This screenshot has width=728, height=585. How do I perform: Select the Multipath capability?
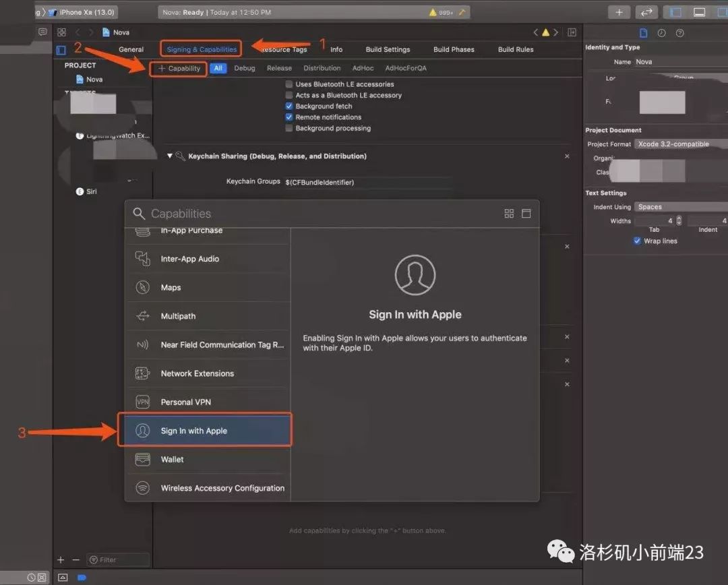click(x=208, y=316)
